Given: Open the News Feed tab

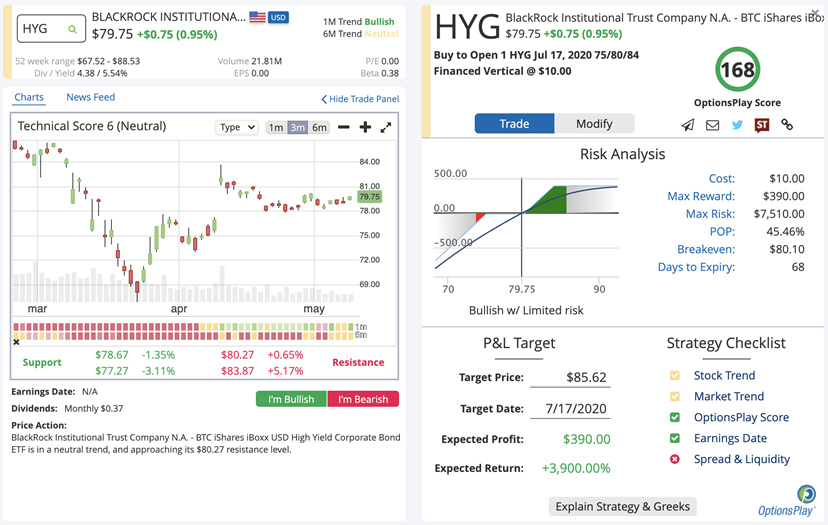Looking at the screenshot, I should [90, 97].
